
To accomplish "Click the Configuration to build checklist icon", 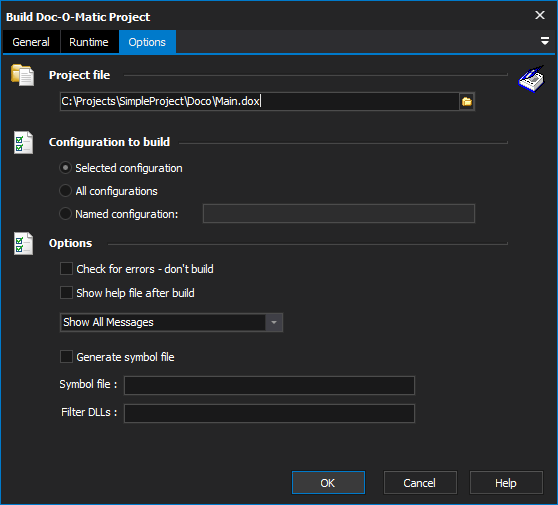I will [23, 142].
